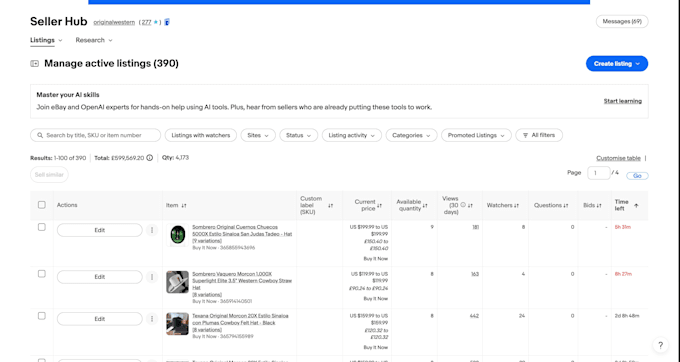Click the Views column info icon
The width and height of the screenshot is (680, 362).
click(463, 205)
